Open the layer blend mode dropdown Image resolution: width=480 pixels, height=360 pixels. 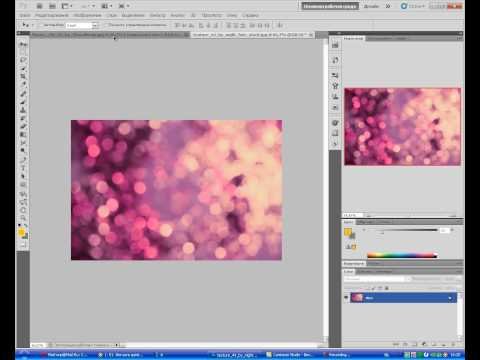pos(377,278)
